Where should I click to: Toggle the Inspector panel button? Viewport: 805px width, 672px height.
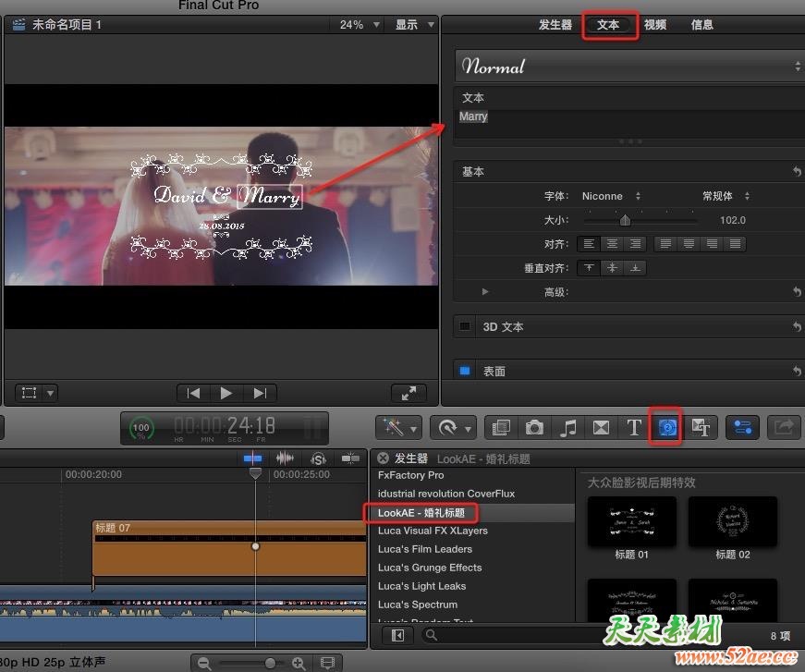(742, 427)
